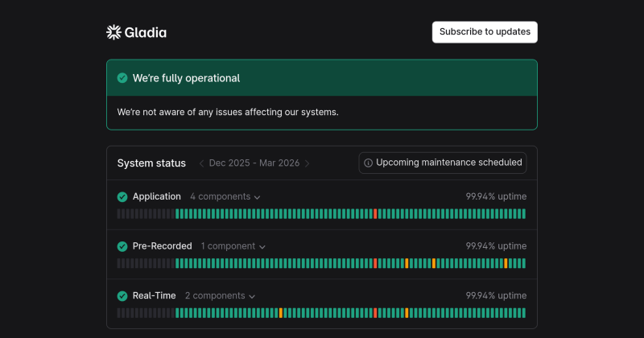Click Subscribe to updates button

coord(485,32)
